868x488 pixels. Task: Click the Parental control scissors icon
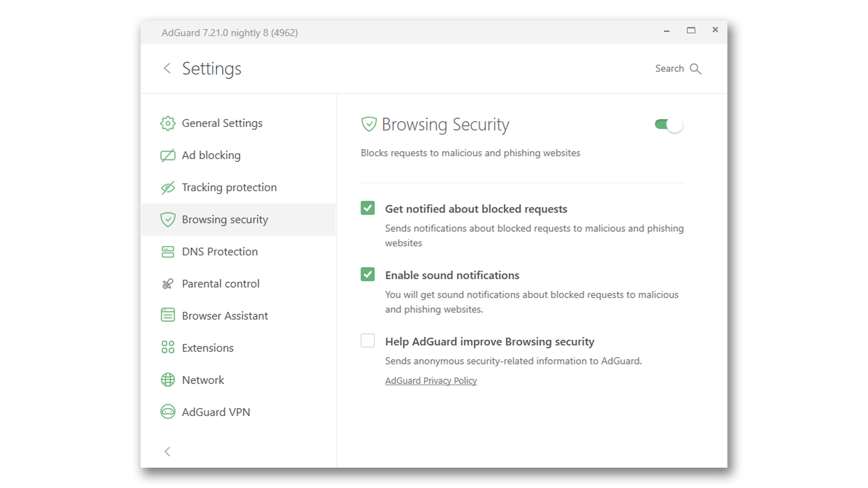(x=168, y=283)
